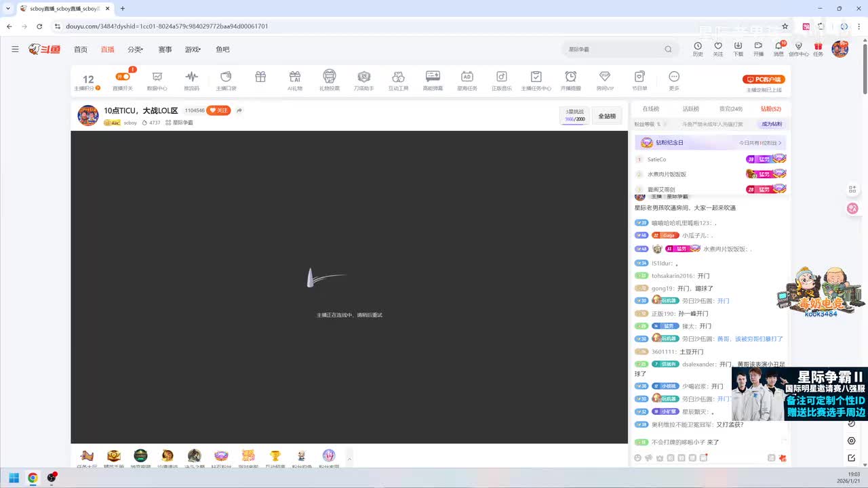Click the PC客户端 button

(764, 79)
